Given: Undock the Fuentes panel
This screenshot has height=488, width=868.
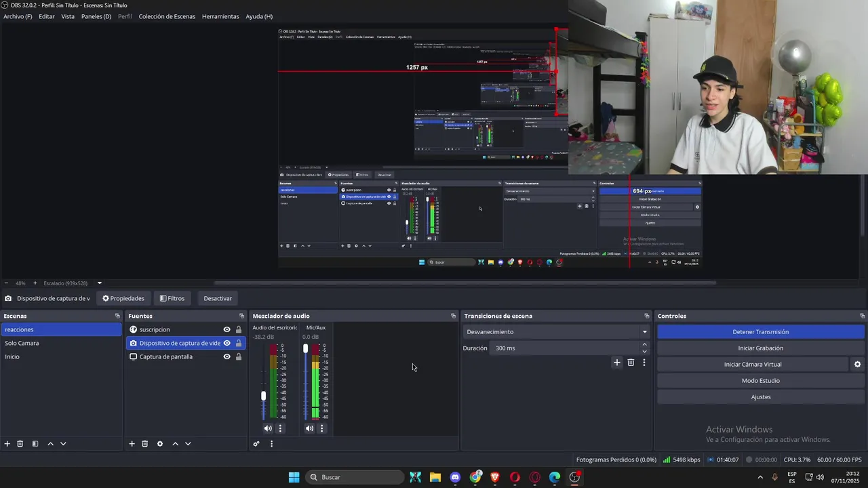Looking at the screenshot, I should point(241,316).
